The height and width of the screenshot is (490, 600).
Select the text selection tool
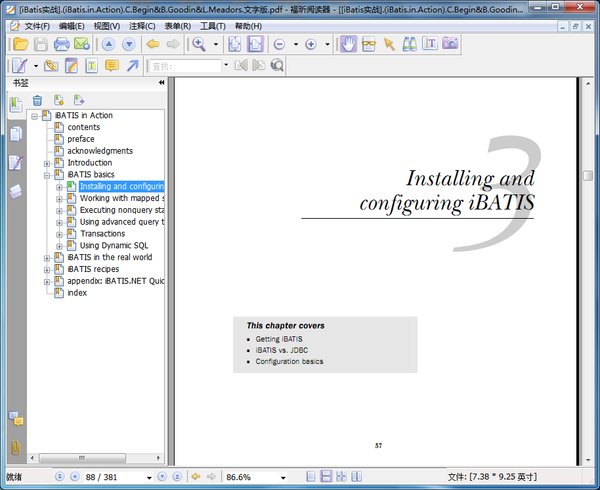(430, 44)
